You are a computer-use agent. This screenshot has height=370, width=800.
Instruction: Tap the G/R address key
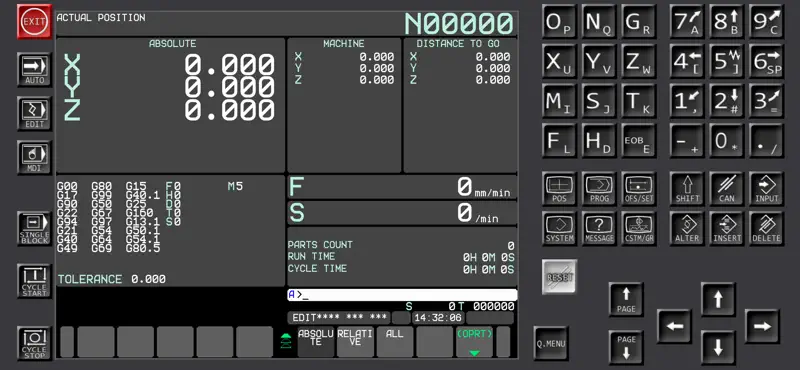[639, 21]
